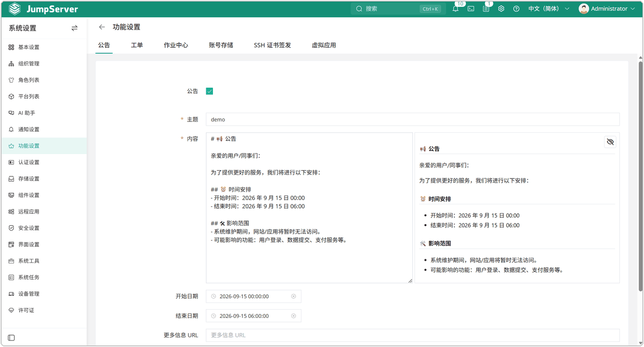Screen dimensions: 644x347
Task: Open the 开始日期 date picker field
Action: [253, 296]
